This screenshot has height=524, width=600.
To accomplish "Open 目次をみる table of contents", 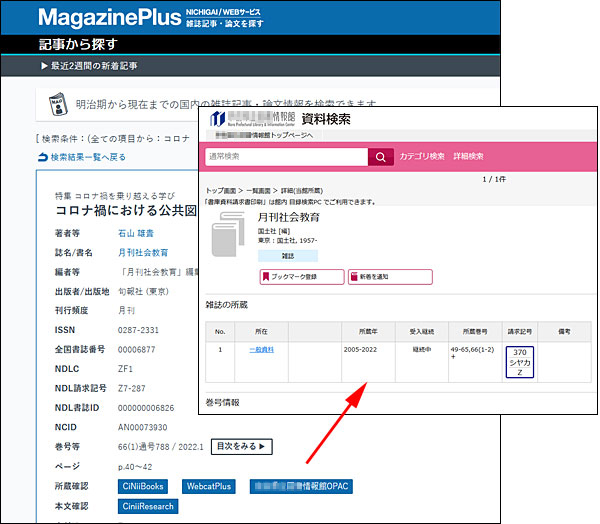I will pyautogui.click(x=243, y=446).
